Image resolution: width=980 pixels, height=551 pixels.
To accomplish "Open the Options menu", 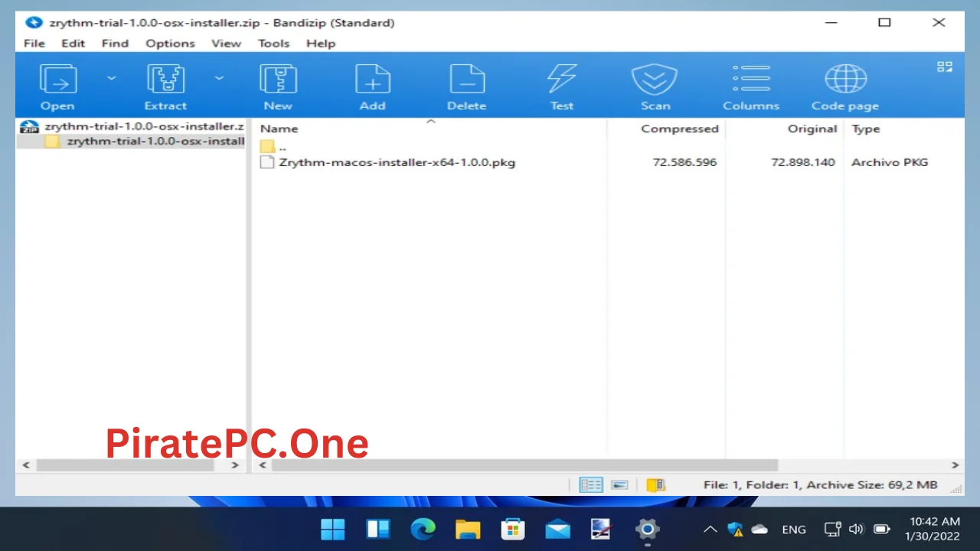I will [170, 43].
